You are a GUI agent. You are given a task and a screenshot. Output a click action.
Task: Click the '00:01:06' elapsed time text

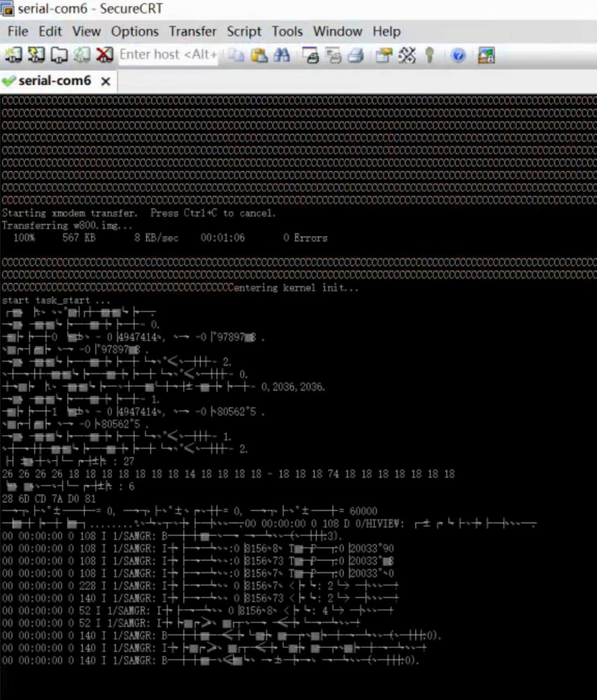click(223, 238)
